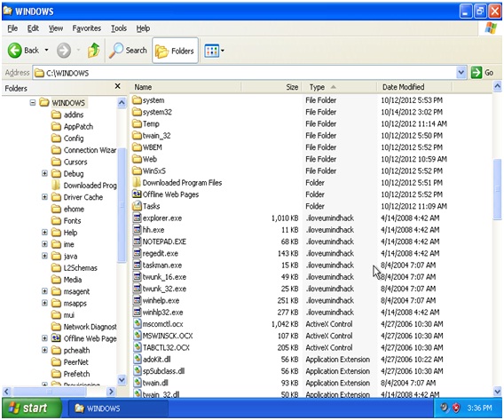Image resolution: width=504 pixels, height=420 pixels.
Task: Collapse the WINDOWS tree node
Action: coord(33,103)
